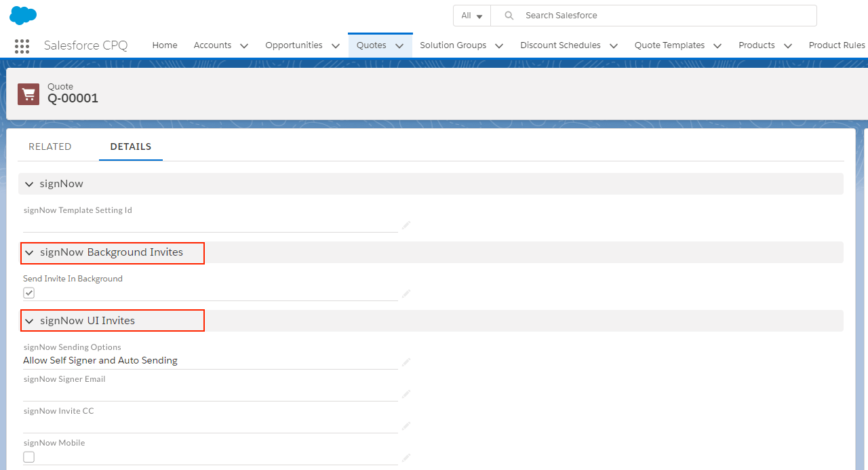Edit signNow Sending Options via pencil icon
The height and width of the screenshot is (470, 868).
pos(406,361)
